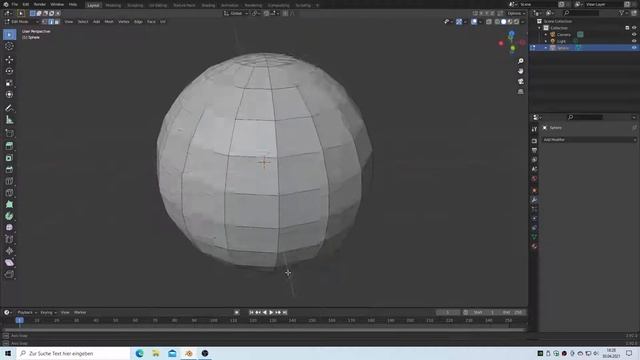The image size is (640, 360).
Task: Select the Select Box tool
Action: (x=9, y=35)
